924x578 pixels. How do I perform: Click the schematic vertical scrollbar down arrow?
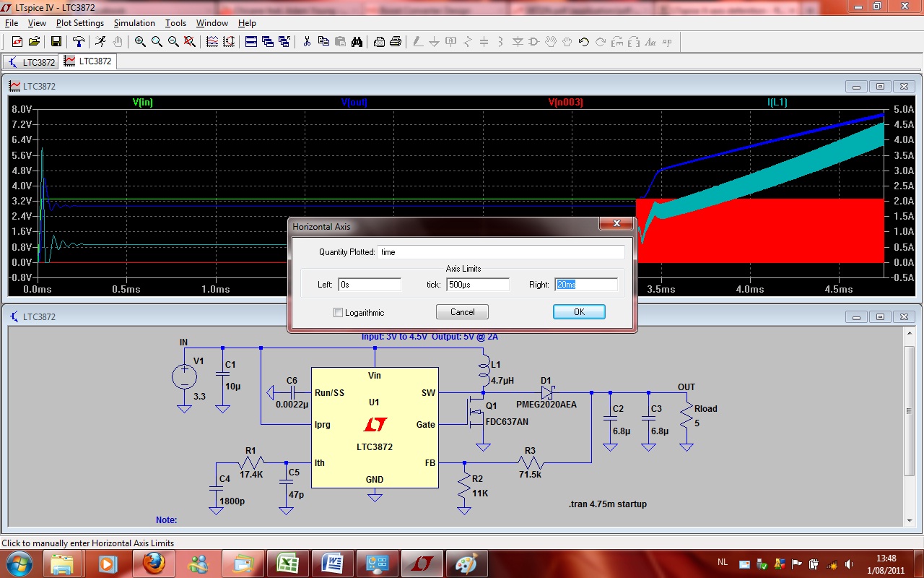click(910, 521)
